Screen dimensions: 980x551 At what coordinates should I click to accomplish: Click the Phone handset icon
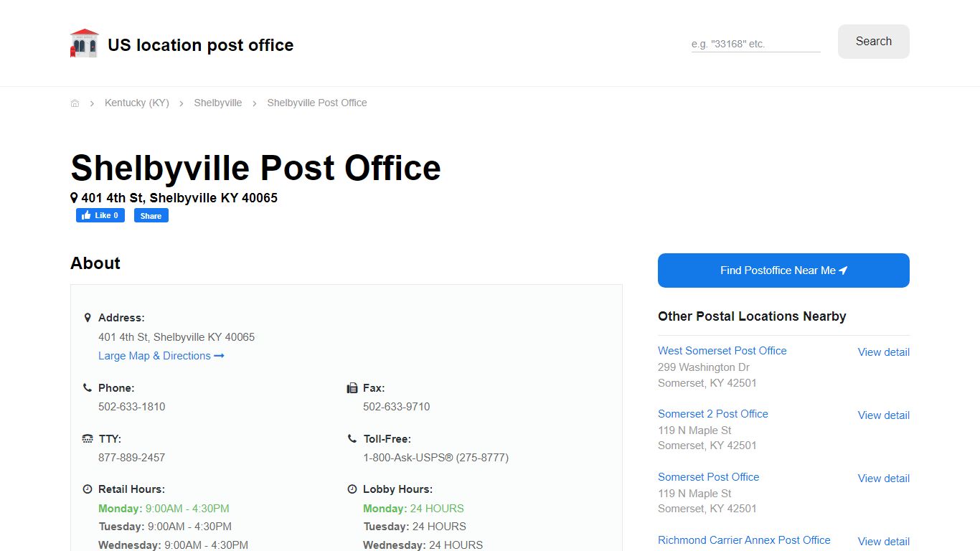[88, 387]
